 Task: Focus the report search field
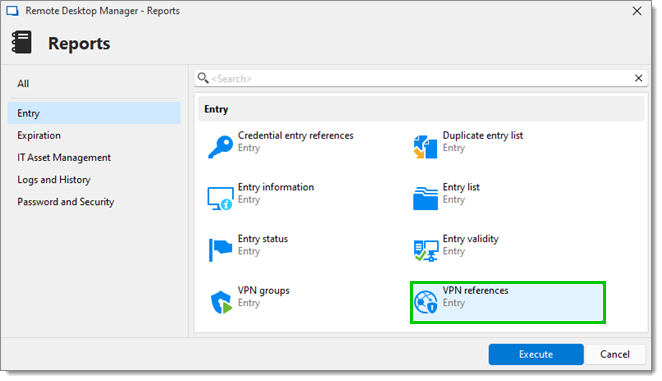pyautogui.click(x=421, y=78)
